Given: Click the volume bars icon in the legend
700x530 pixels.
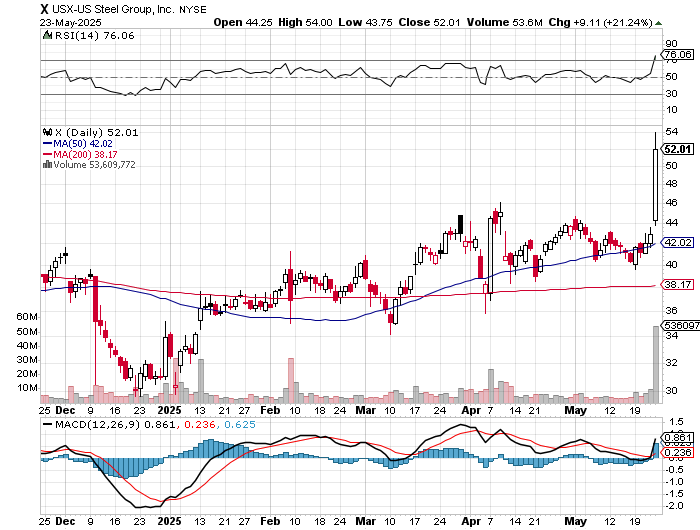Looking at the screenshot, I should click(x=47, y=164).
